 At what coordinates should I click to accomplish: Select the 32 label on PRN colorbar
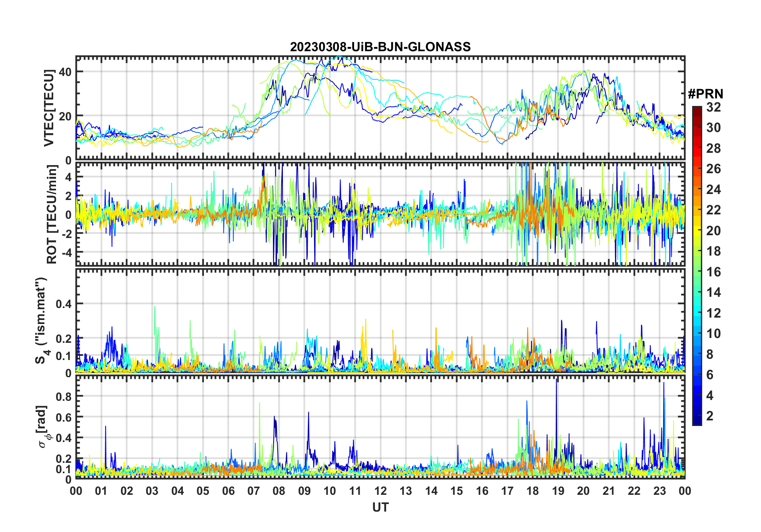(713, 107)
